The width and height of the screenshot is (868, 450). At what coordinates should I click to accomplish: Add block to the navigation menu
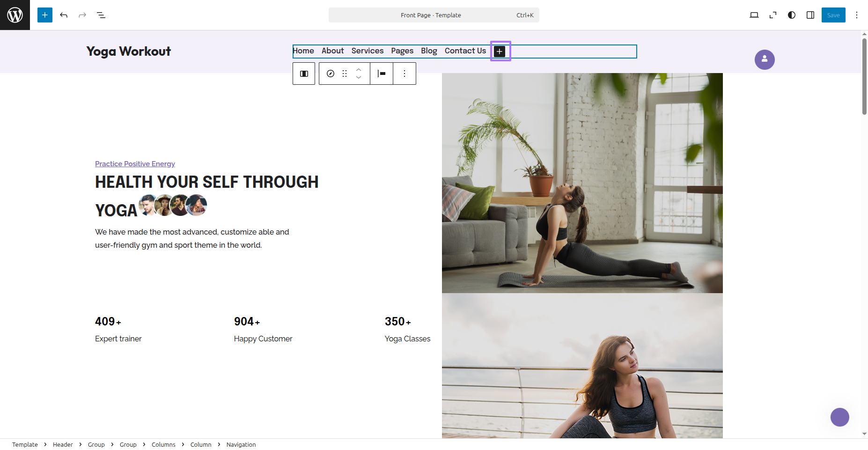[x=500, y=52]
